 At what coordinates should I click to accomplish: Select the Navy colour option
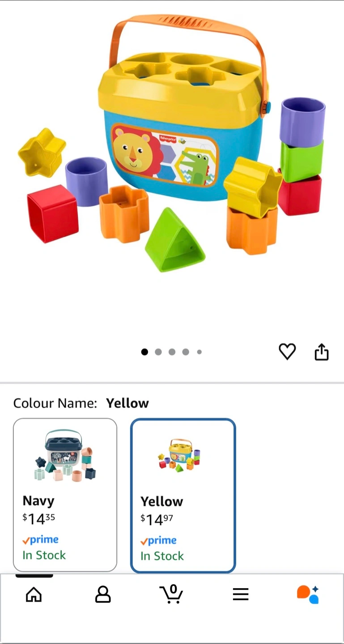tap(65, 495)
